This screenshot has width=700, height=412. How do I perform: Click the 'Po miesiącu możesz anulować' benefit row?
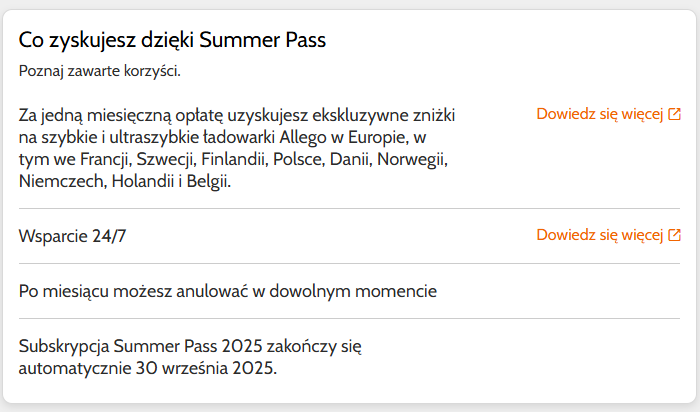click(349, 291)
